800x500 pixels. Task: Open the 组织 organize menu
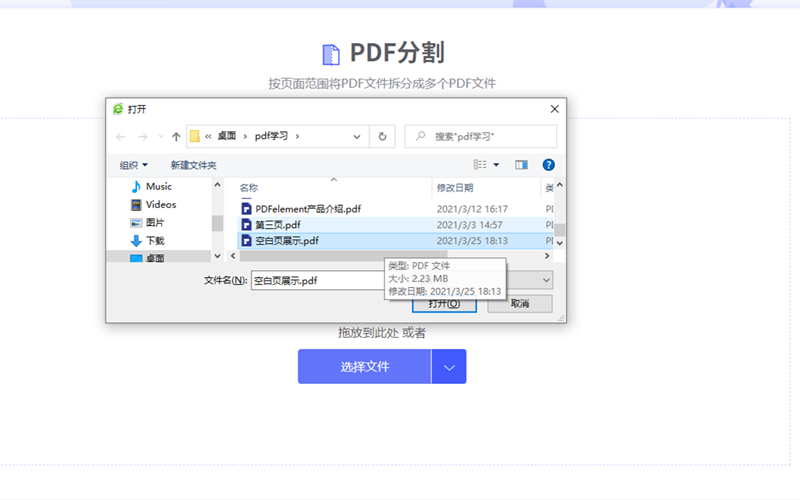tap(133, 165)
